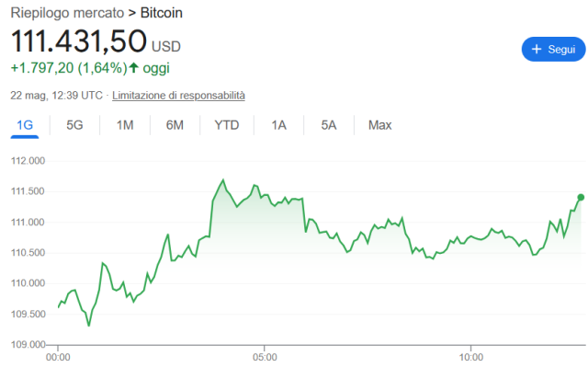Click the 10:00 time axis label
Image resolution: width=588 pixels, height=367 pixels.
pyautogui.click(x=471, y=357)
